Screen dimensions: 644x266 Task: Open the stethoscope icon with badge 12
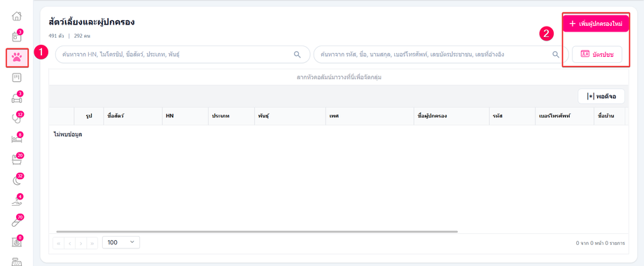coord(17,118)
